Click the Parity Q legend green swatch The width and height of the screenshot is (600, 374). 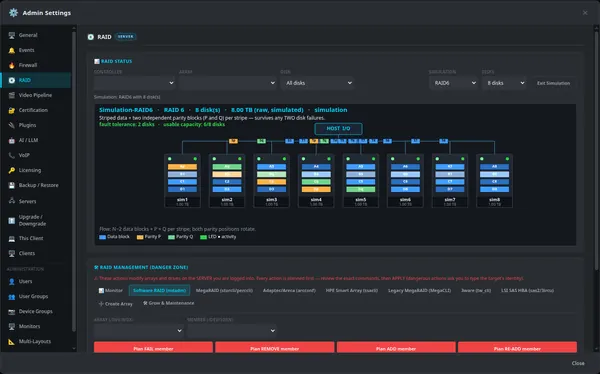(x=171, y=237)
